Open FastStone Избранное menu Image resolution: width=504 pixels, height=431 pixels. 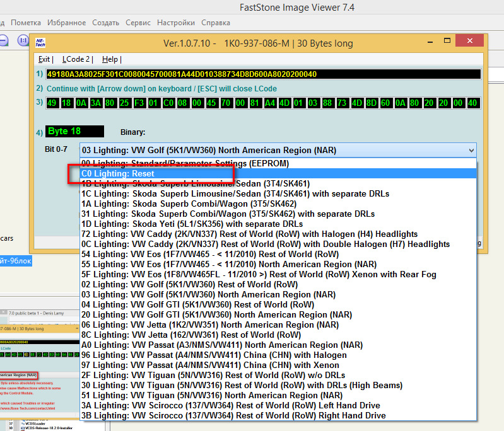pos(66,23)
